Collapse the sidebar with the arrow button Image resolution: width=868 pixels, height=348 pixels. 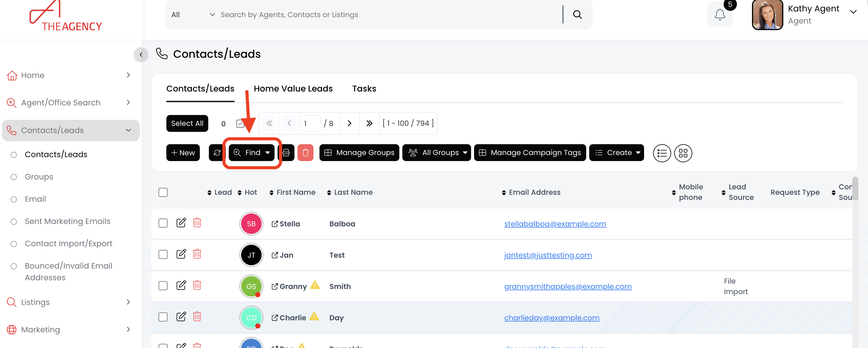click(141, 54)
